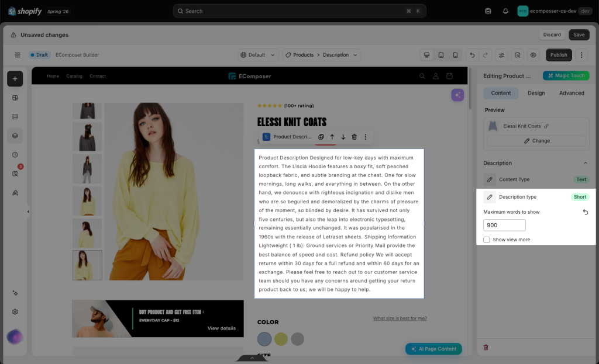Enable the Show view more checkbox
This screenshot has height=364, width=599.
tap(486, 240)
